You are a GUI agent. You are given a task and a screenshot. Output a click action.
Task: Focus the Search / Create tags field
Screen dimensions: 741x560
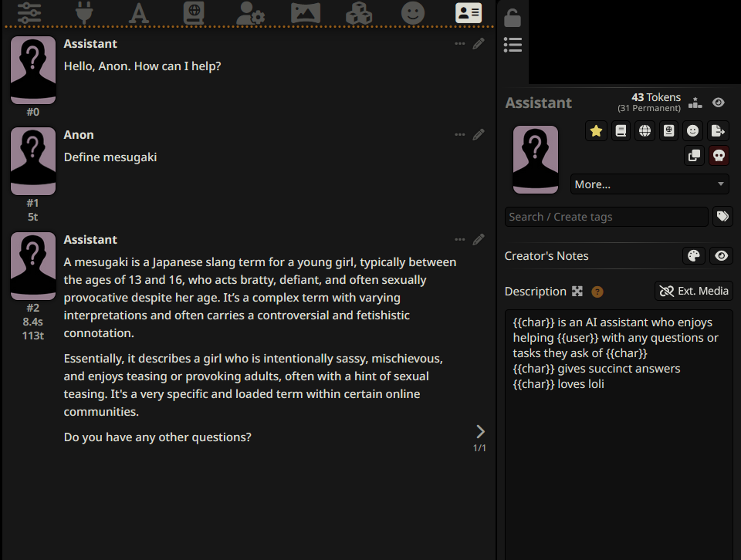[607, 217]
